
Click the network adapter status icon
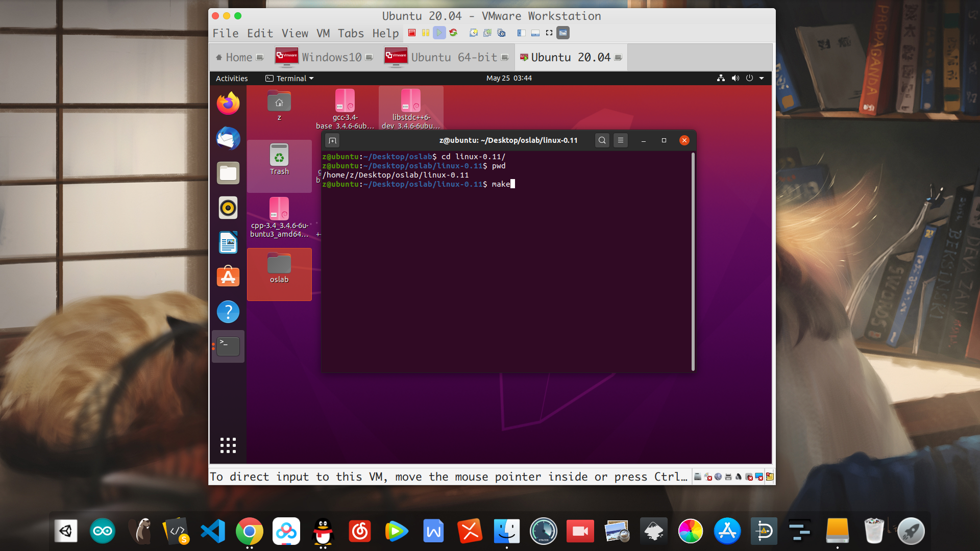[718, 477]
